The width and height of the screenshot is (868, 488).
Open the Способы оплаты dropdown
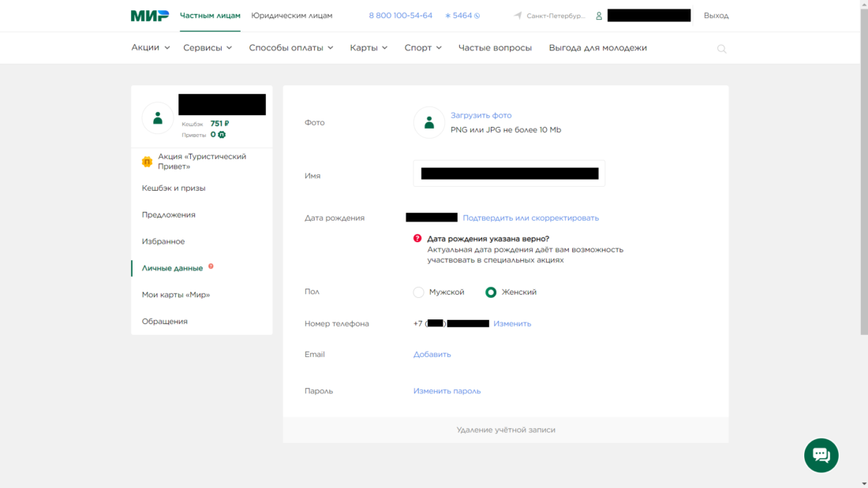(x=290, y=48)
